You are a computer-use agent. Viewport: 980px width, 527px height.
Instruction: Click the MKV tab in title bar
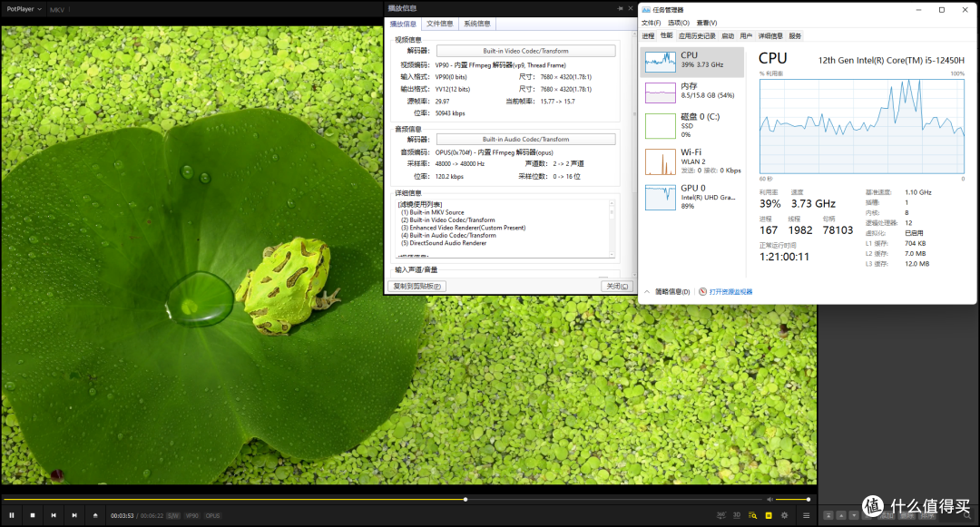click(57, 10)
